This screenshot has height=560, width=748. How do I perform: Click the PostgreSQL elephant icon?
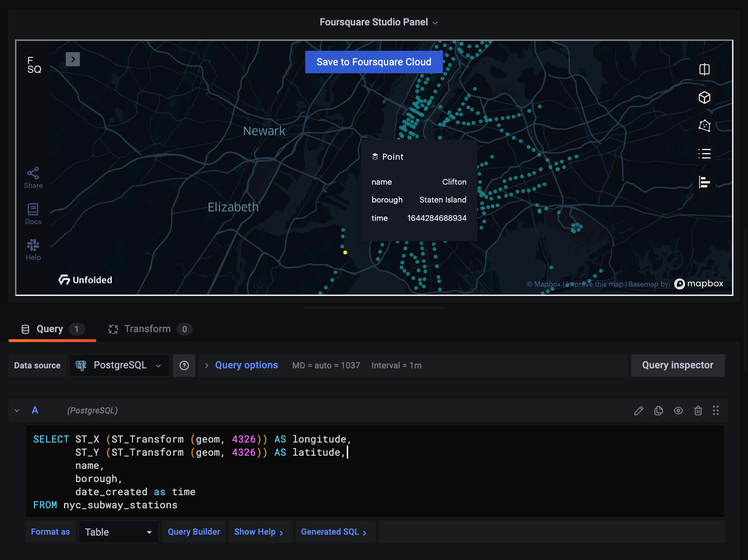click(x=81, y=366)
